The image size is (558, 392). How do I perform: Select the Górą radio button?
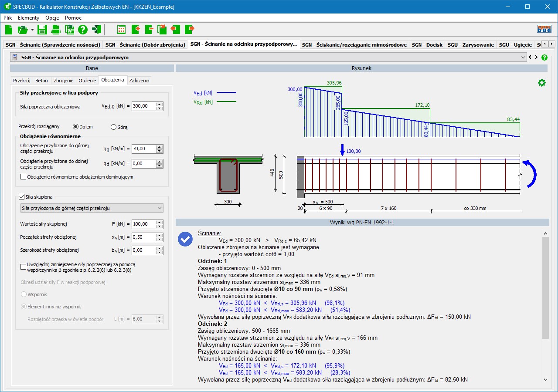114,127
